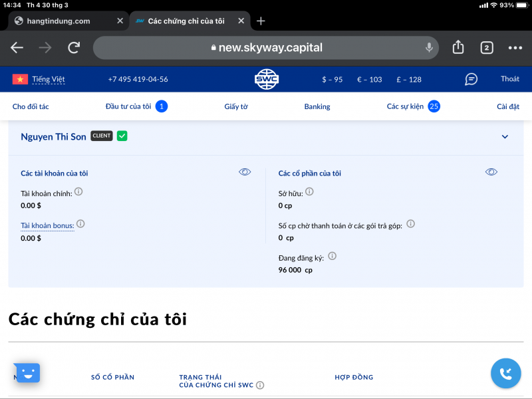Image resolution: width=532 pixels, height=399 pixels.
Task: Open the chat messages icon in header
Action: [x=471, y=79]
